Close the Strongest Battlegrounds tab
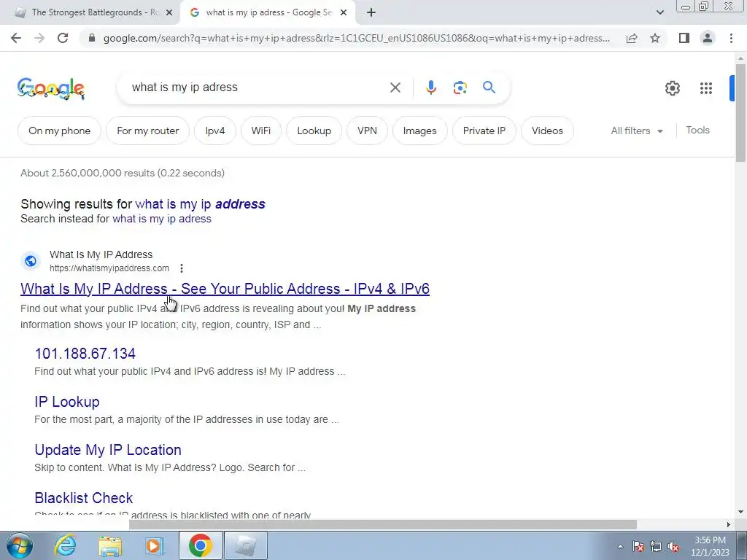 169,12
